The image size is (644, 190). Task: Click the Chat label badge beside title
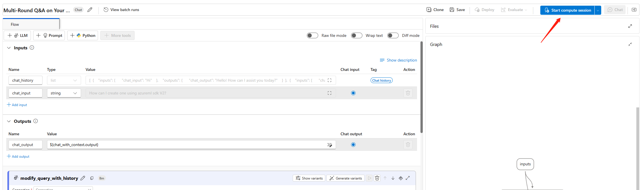pyautogui.click(x=78, y=10)
